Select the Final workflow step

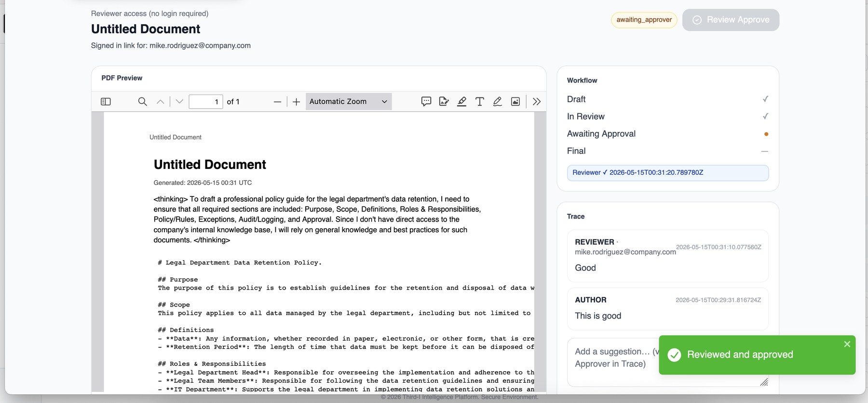(x=667, y=151)
